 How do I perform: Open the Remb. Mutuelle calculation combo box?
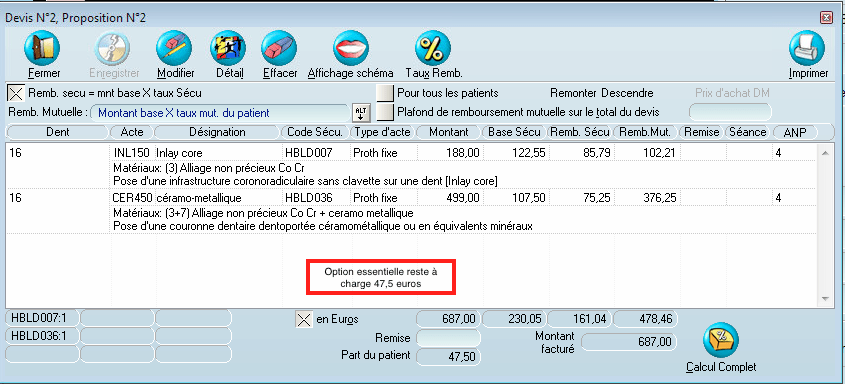point(220,113)
